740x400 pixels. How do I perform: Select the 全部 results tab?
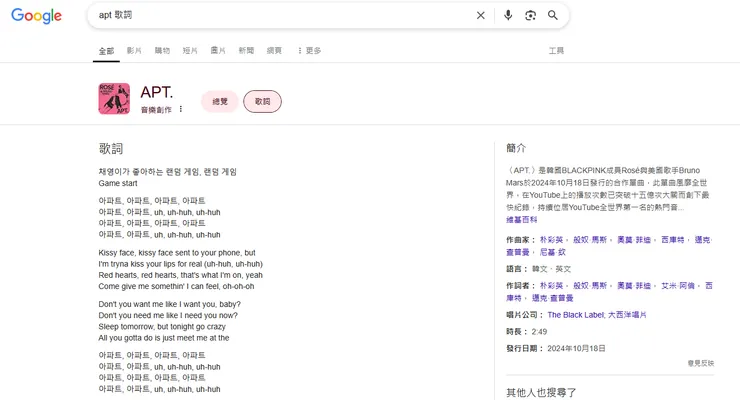point(106,51)
